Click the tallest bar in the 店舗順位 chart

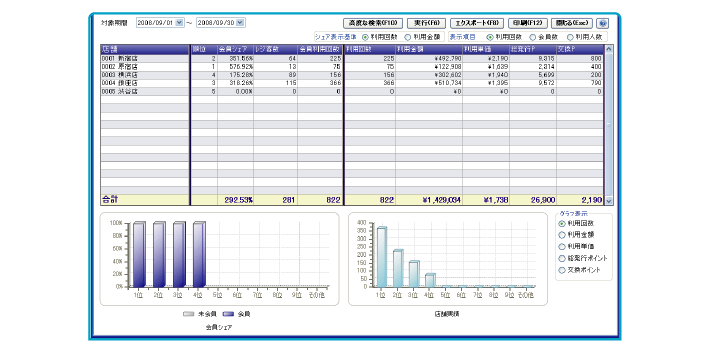point(382,257)
